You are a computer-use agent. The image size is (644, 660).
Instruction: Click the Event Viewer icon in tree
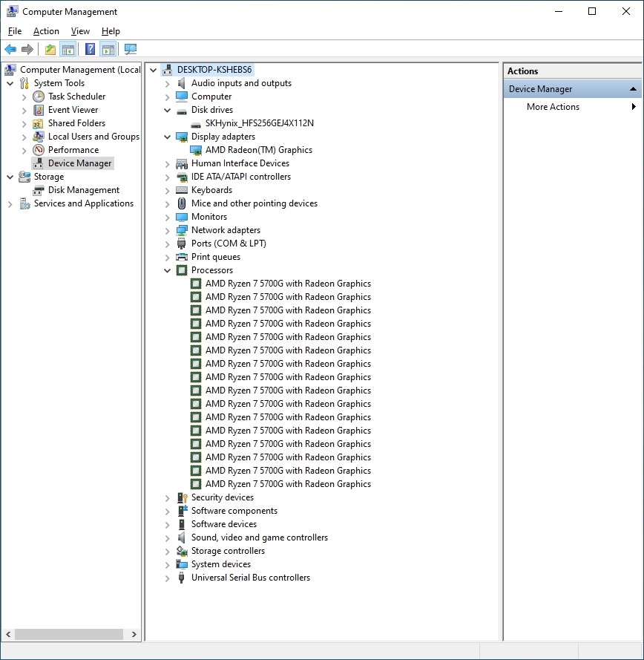39,110
